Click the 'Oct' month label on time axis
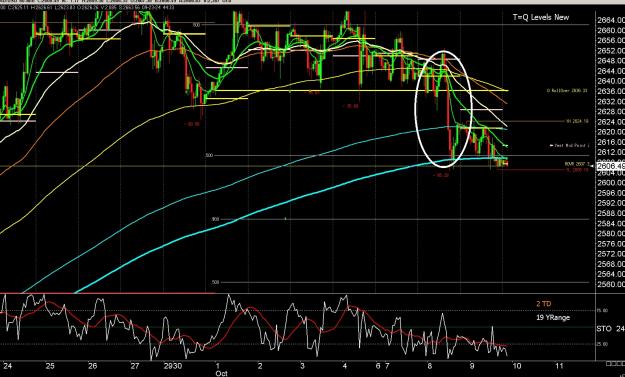 [x=221, y=373]
